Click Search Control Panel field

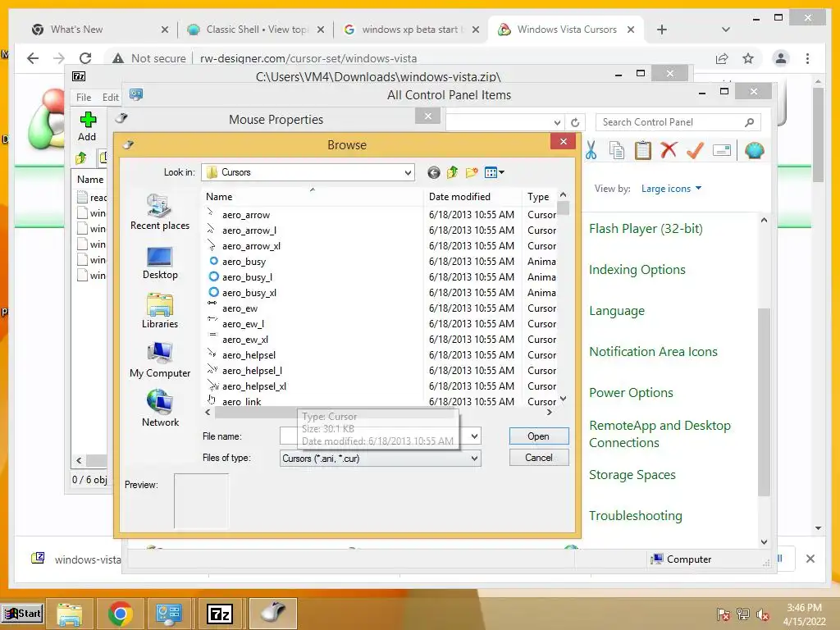669,123
